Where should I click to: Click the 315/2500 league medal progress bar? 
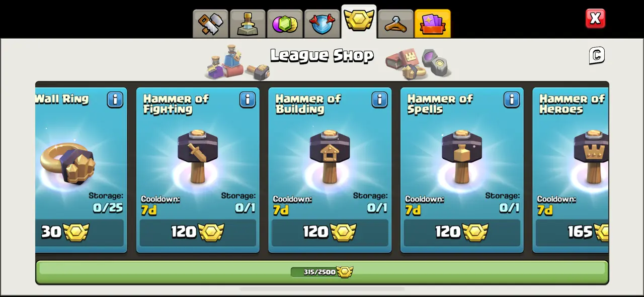click(322, 272)
